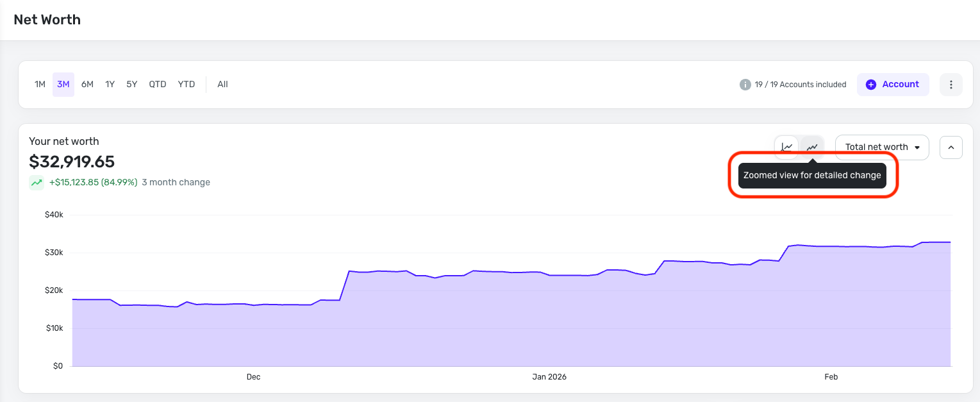
Task: Switch to the 1Y period tab
Action: click(109, 84)
